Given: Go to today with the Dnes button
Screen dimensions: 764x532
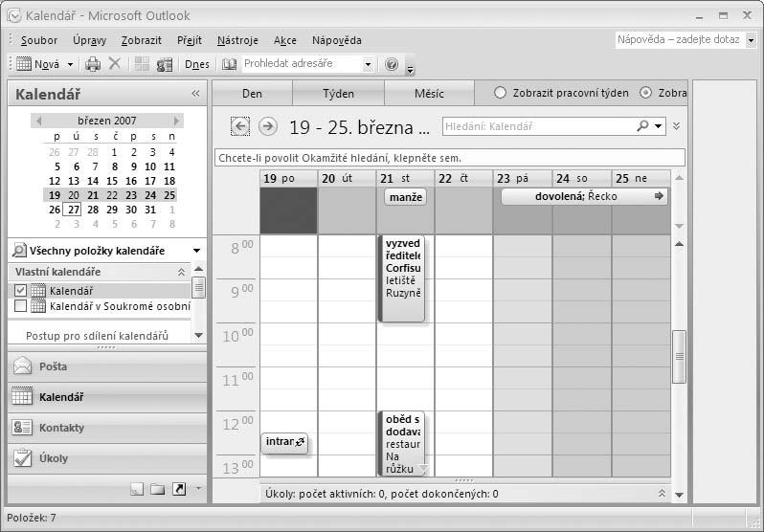Looking at the screenshot, I should [x=197, y=64].
